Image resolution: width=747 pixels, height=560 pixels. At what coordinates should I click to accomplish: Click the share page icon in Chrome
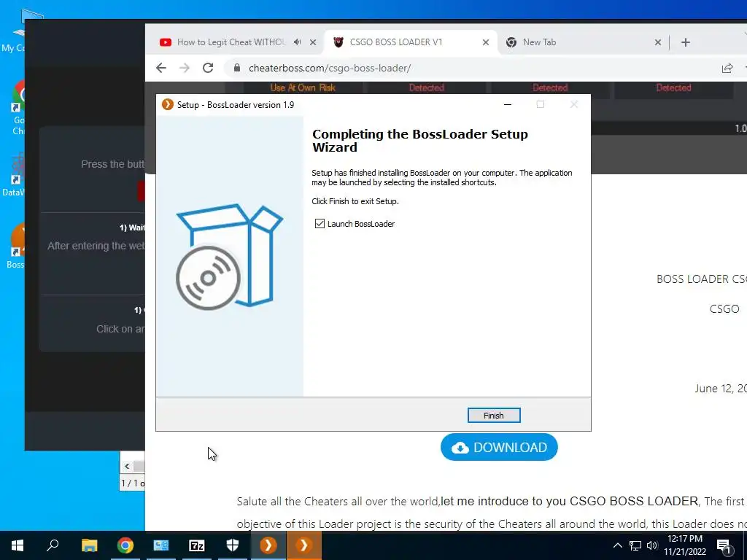point(727,68)
